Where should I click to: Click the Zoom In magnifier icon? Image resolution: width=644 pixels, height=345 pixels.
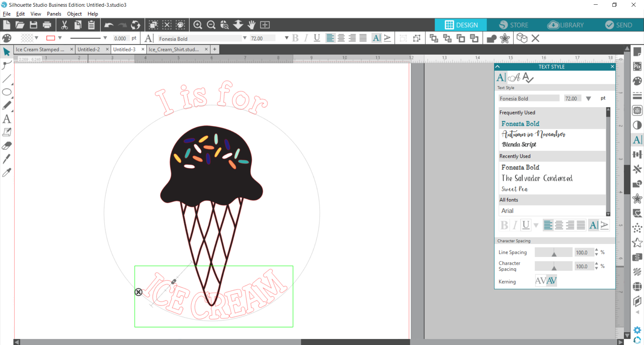(x=198, y=25)
